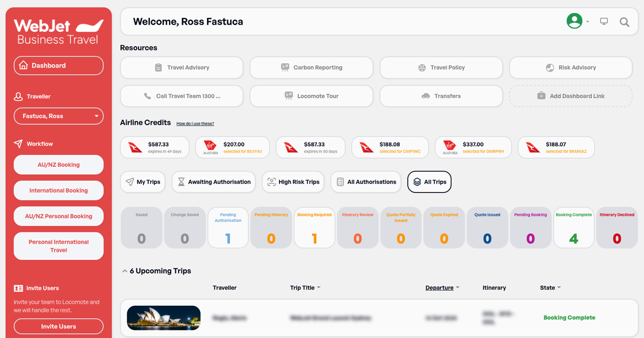644x338 pixels.
Task: Filter by Pending Itinerary tile
Action: (271, 228)
